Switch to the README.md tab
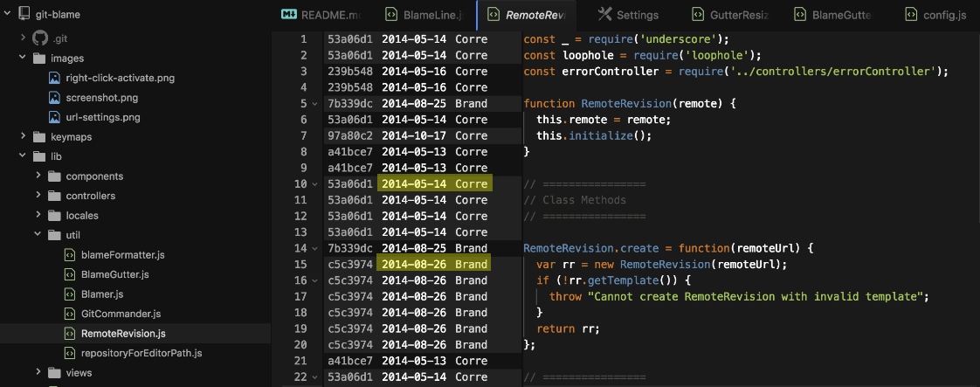This screenshot has height=387, width=980. coord(322,14)
